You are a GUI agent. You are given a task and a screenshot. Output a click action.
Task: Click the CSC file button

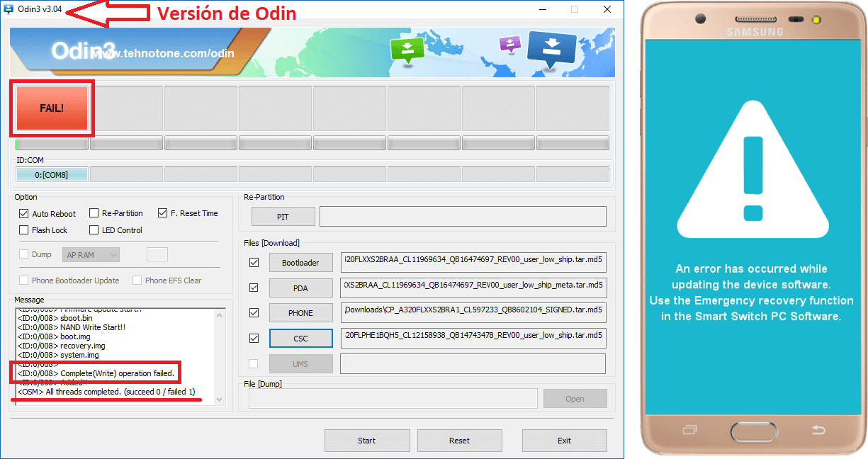pyautogui.click(x=300, y=339)
